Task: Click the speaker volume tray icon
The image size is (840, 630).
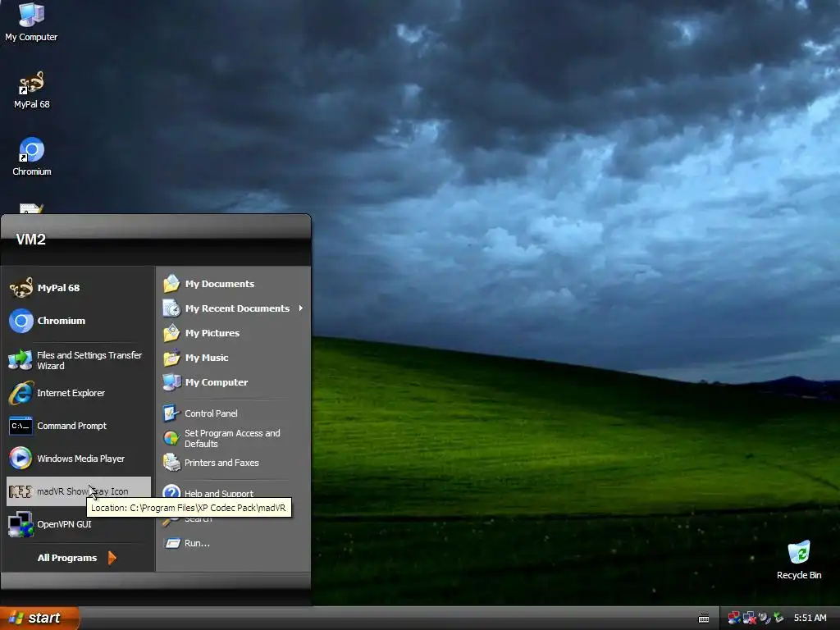Action: point(764,618)
